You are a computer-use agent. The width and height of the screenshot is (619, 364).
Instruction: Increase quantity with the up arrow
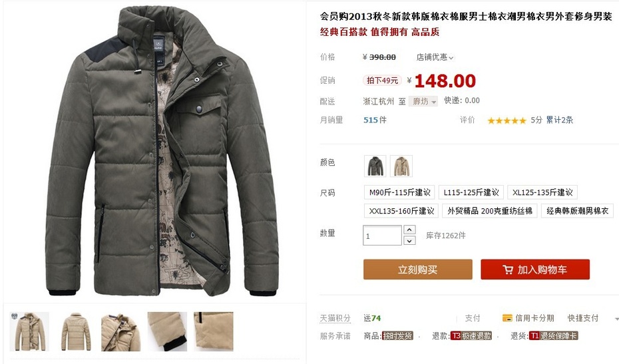tap(410, 230)
